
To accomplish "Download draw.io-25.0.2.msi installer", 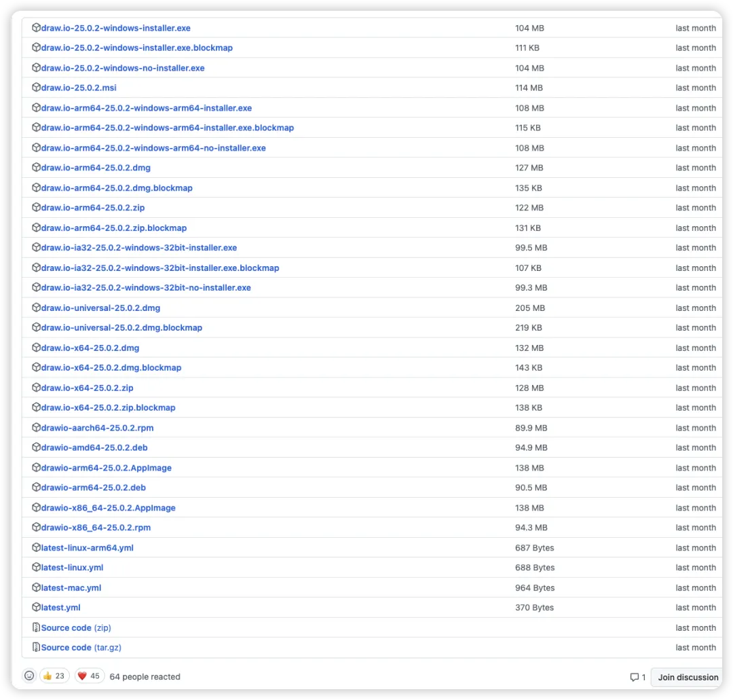I will (79, 88).
